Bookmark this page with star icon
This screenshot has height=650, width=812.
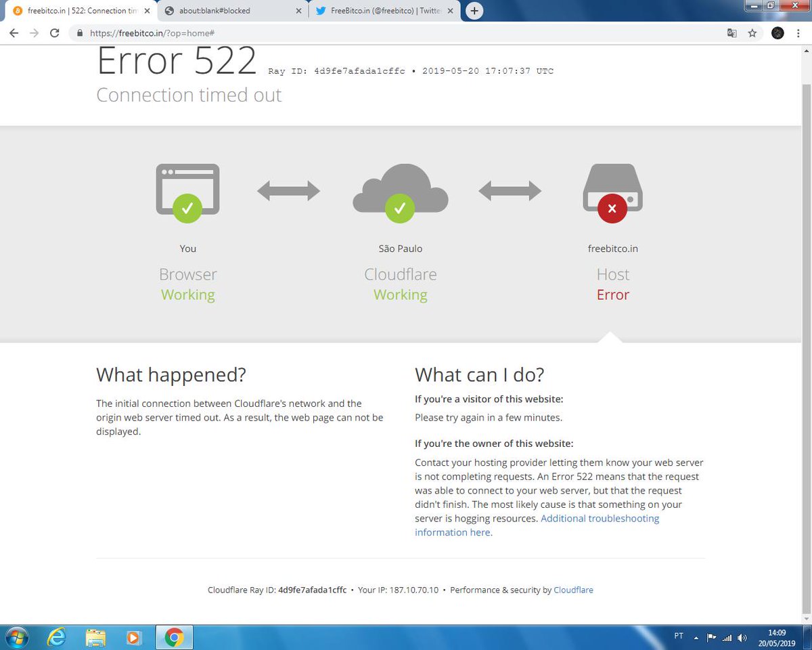(x=752, y=32)
